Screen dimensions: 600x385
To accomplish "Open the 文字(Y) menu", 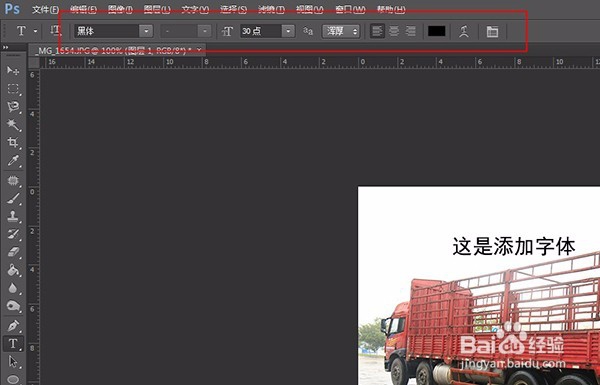I will point(195,9).
